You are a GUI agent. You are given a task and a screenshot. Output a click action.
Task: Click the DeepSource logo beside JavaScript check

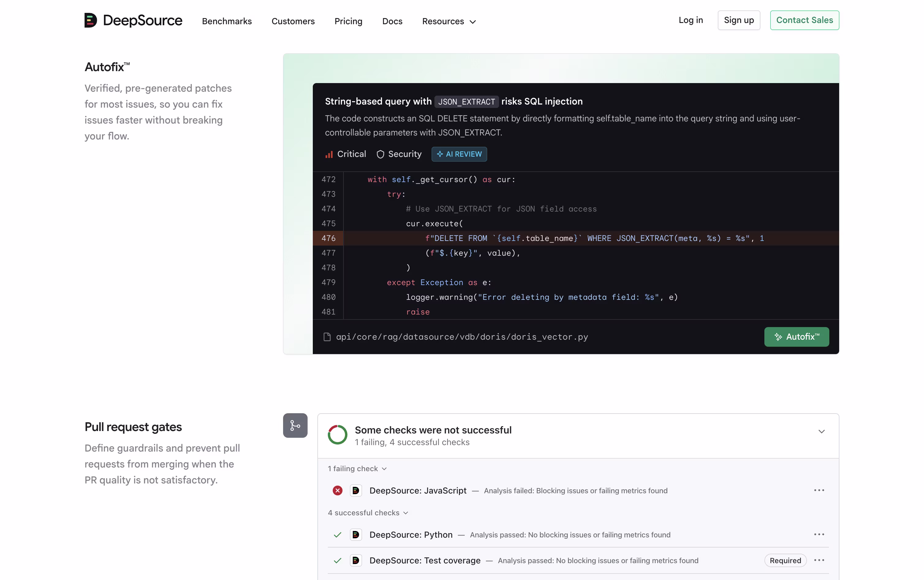click(355, 490)
